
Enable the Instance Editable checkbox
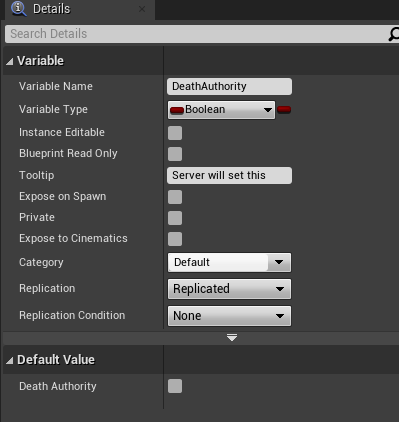(175, 133)
